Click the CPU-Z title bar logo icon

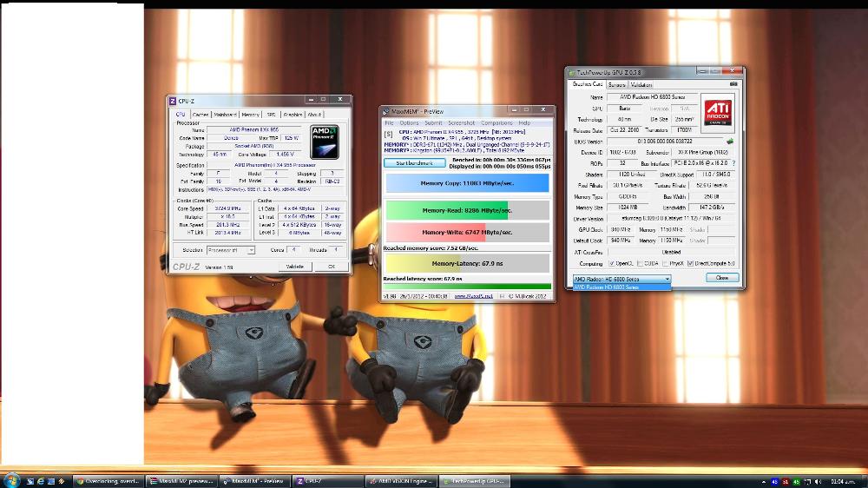(x=172, y=101)
